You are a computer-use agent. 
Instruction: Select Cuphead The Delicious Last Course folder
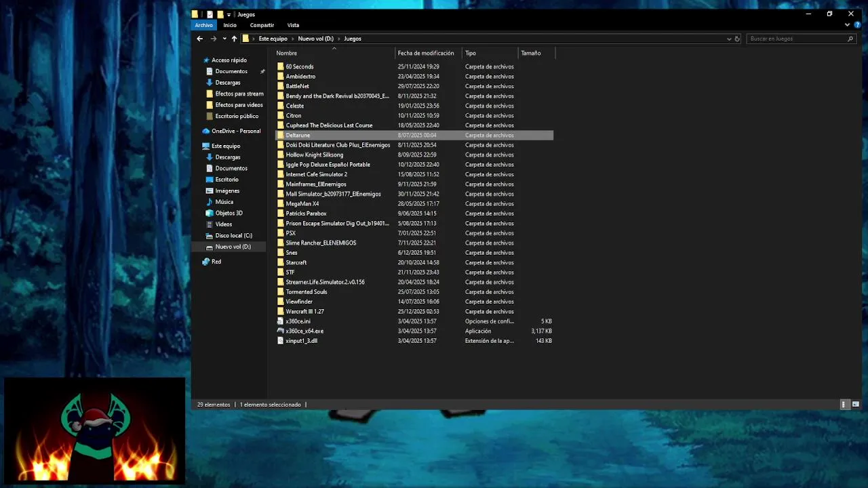click(x=329, y=125)
